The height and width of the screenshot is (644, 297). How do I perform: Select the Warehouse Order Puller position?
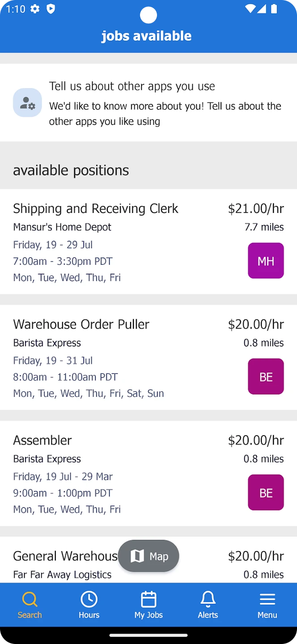(x=81, y=325)
